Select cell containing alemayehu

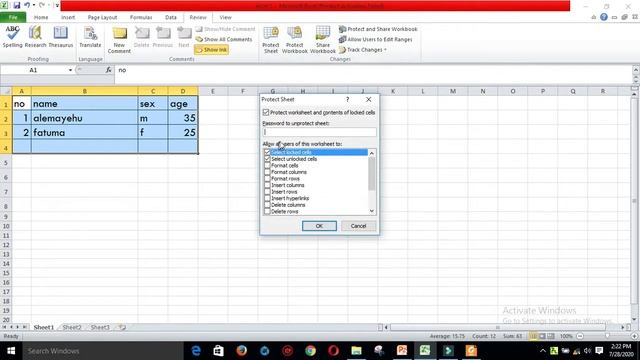84,118
